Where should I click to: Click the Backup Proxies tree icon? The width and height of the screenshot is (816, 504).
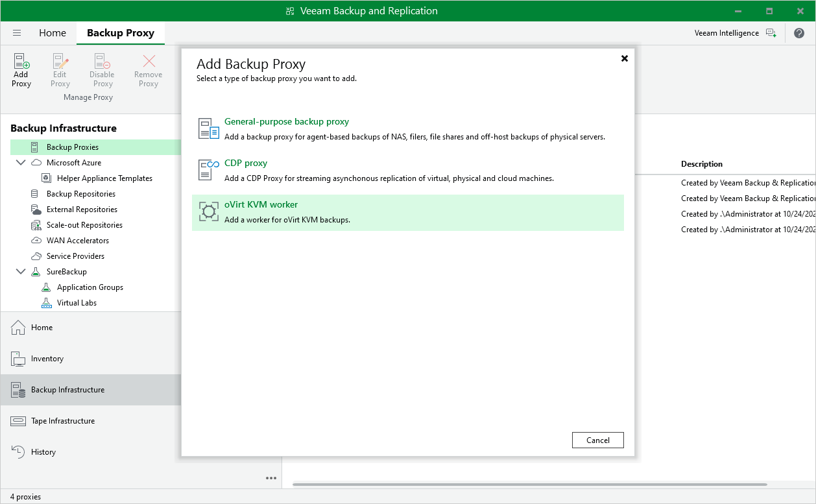click(35, 147)
